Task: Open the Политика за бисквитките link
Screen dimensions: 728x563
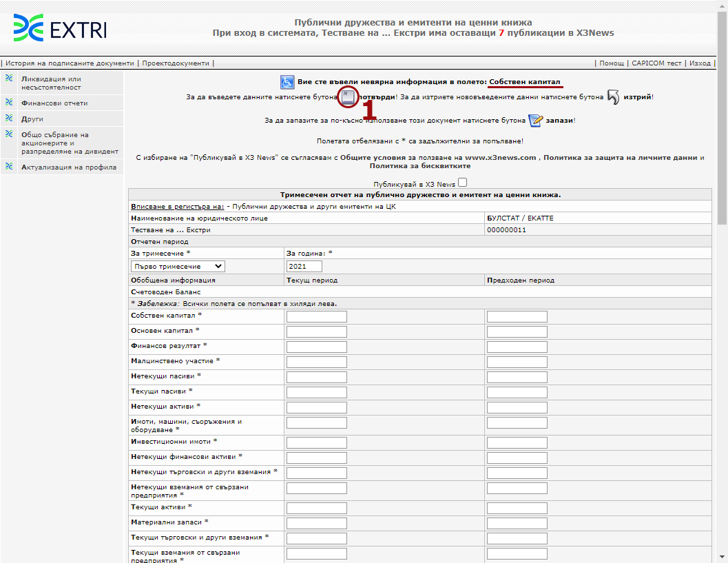Action: [420, 166]
